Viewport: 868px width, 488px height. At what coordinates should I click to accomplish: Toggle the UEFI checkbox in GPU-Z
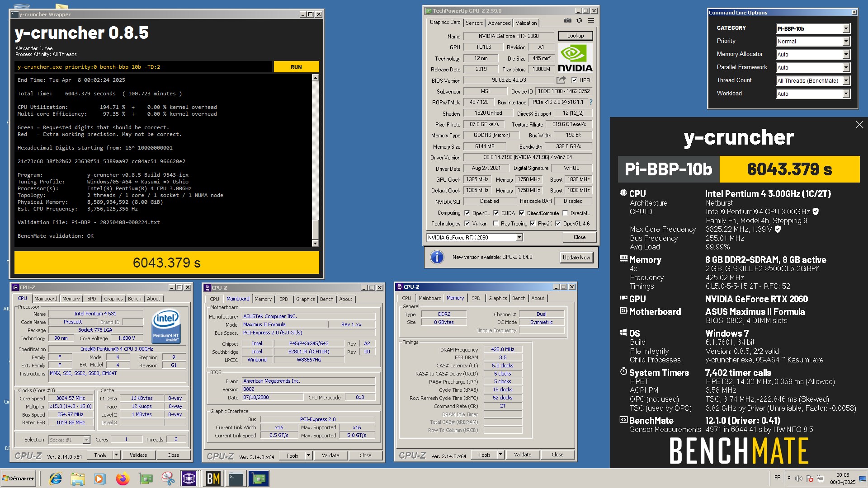coord(574,80)
